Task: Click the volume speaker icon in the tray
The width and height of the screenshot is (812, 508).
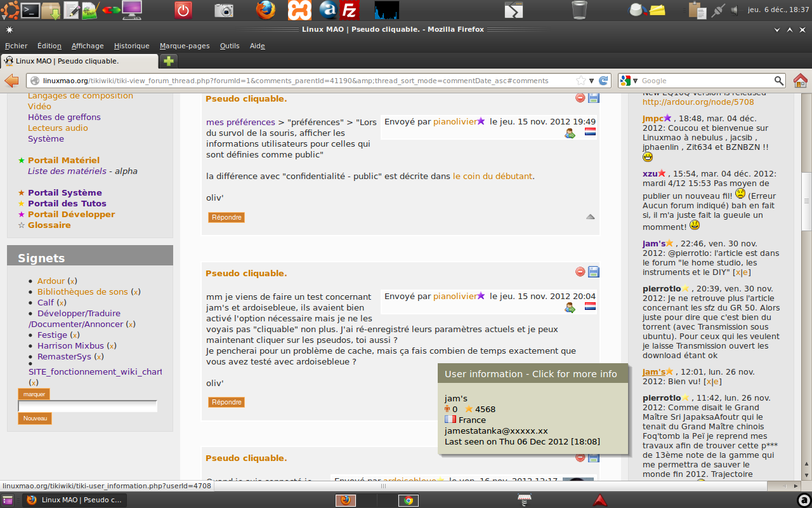Action: coord(735,10)
